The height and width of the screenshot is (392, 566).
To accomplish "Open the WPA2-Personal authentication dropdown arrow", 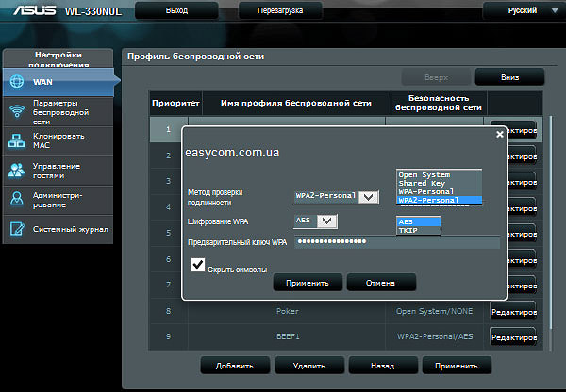I will (369, 197).
